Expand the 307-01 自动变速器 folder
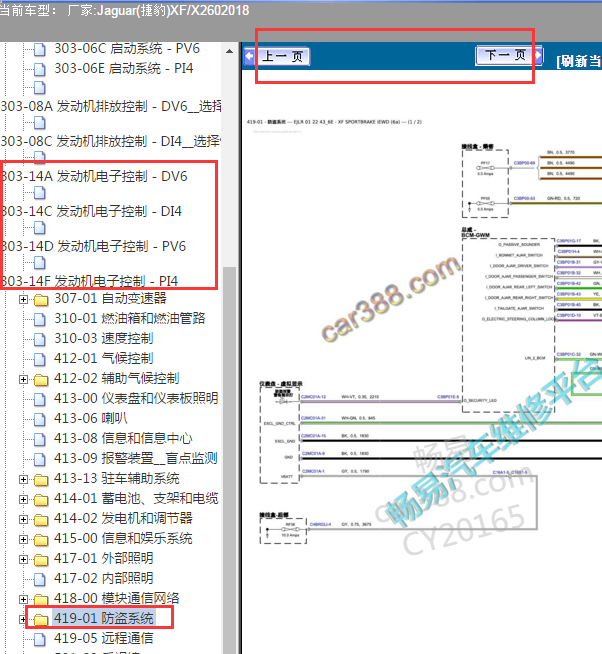Screen dimensions: 602x654 click(x=23, y=299)
